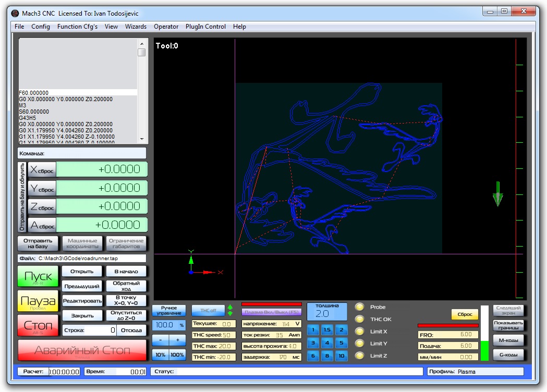Screen dimensions: 547x392
Task: Open the M-коды button
Action: (508, 340)
